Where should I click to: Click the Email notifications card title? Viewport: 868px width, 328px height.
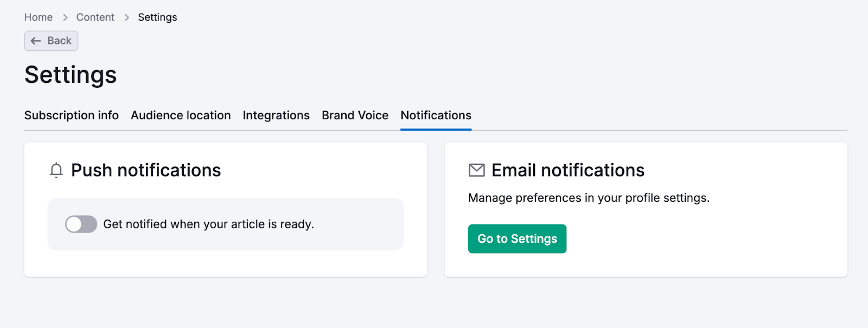coord(567,170)
